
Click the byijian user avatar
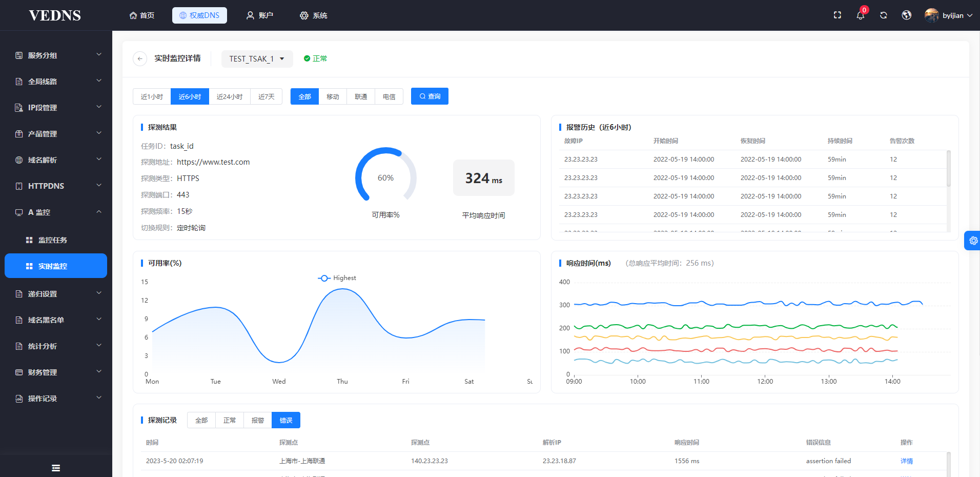(x=932, y=15)
